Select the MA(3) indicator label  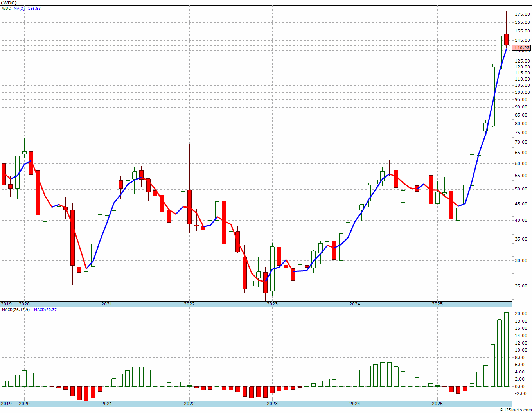click(19, 8)
